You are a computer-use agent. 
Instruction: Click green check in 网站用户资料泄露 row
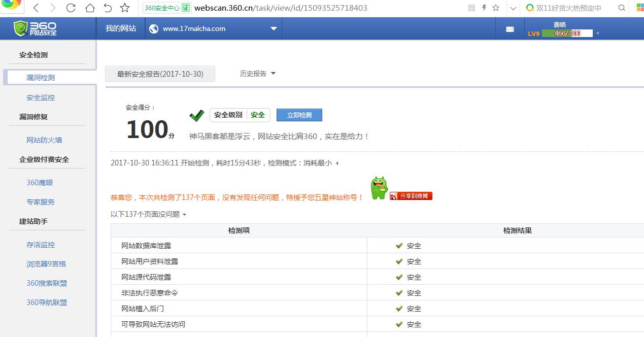(x=399, y=261)
